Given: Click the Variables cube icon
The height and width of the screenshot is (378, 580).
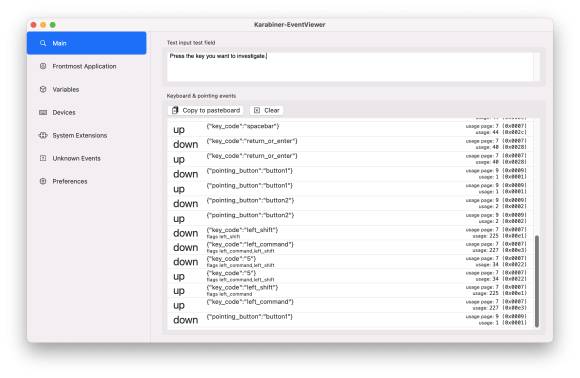Looking at the screenshot, I should (x=43, y=89).
